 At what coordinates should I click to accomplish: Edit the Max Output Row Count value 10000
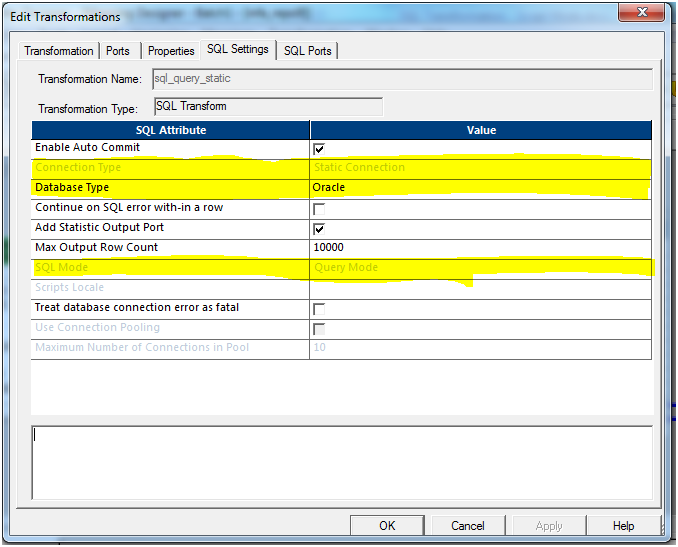pos(480,250)
